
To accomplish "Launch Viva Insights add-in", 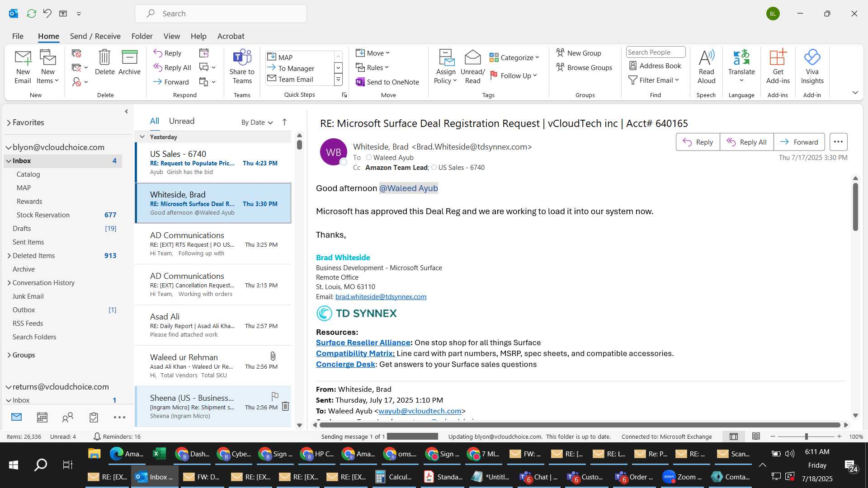I will pyautogui.click(x=812, y=67).
